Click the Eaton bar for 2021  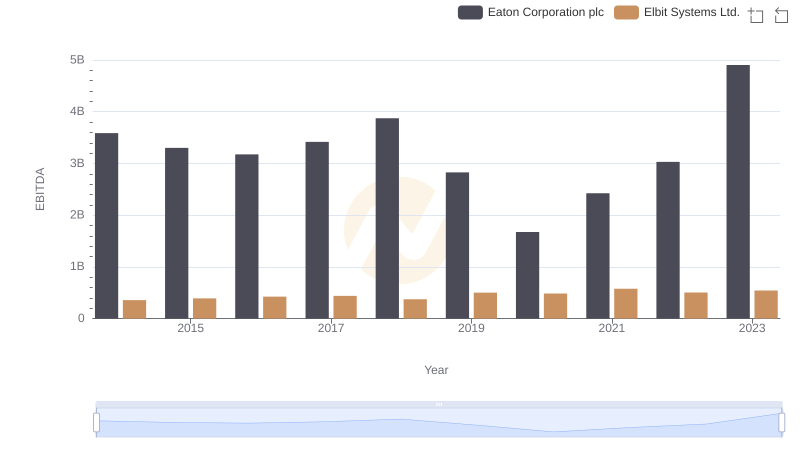pos(597,256)
